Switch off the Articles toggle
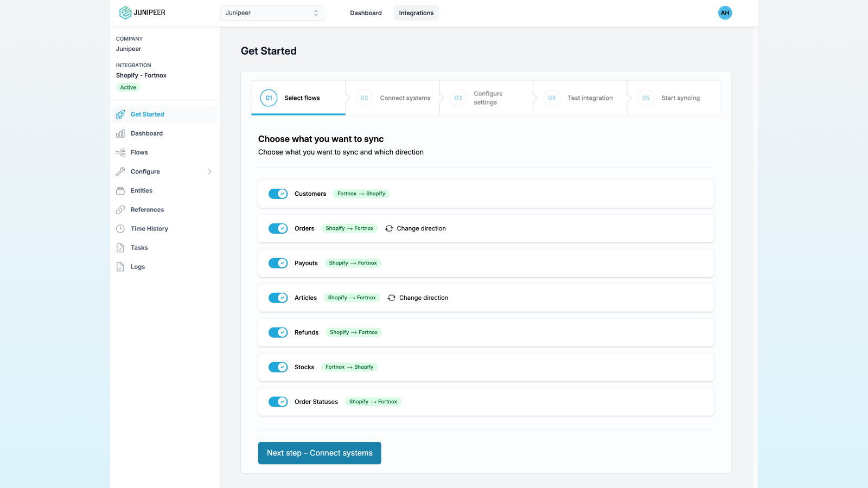Image resolution: width=868 pixels, height=488 pixels. 278,298
